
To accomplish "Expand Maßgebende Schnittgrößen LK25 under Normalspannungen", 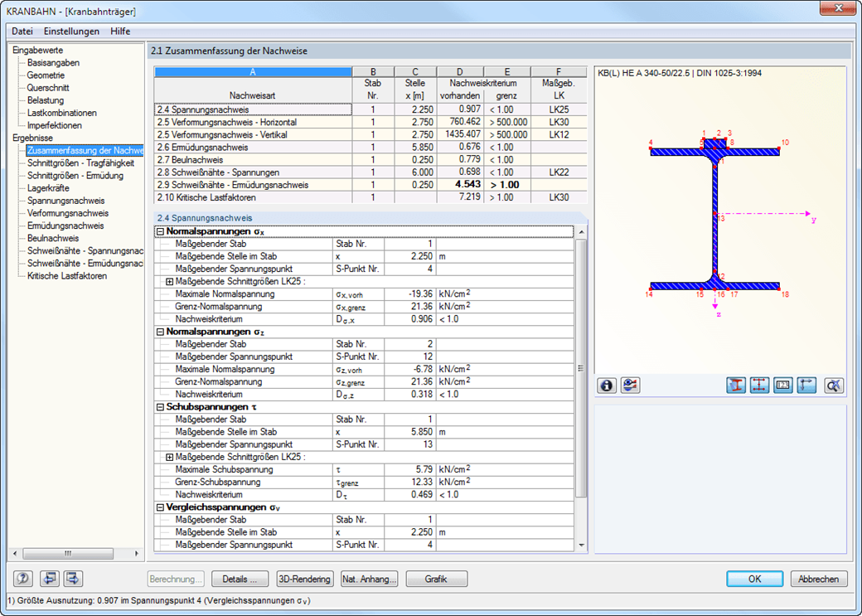I will 170,282.
